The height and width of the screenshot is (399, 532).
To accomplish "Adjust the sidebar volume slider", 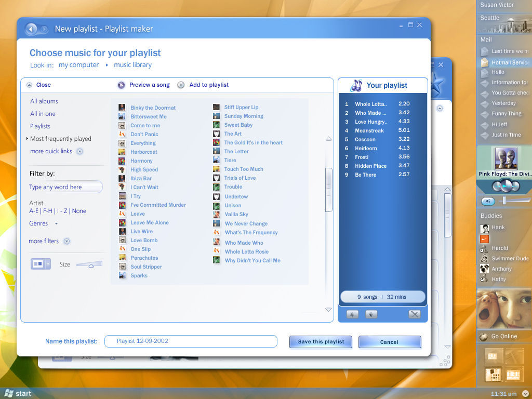I will point(504,200).
